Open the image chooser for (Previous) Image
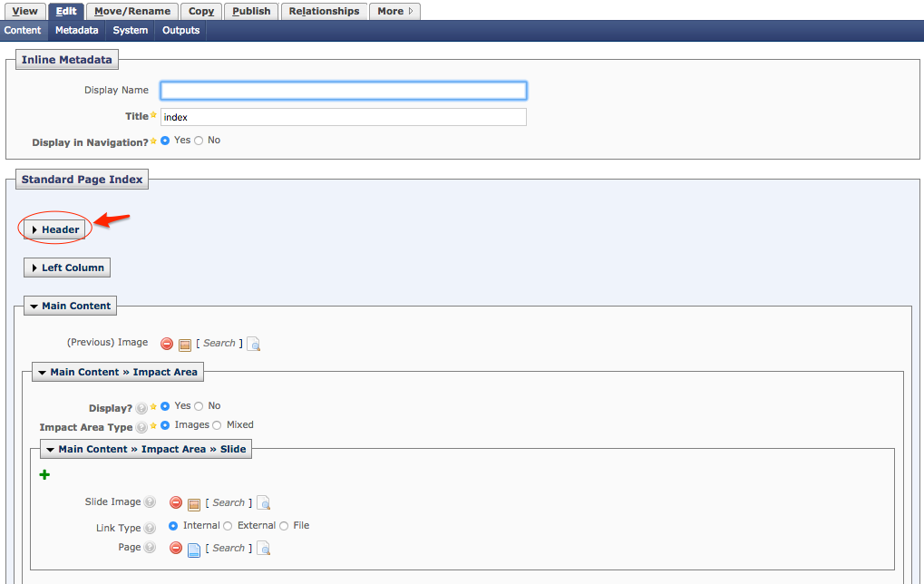 click(x=185, y=344)
